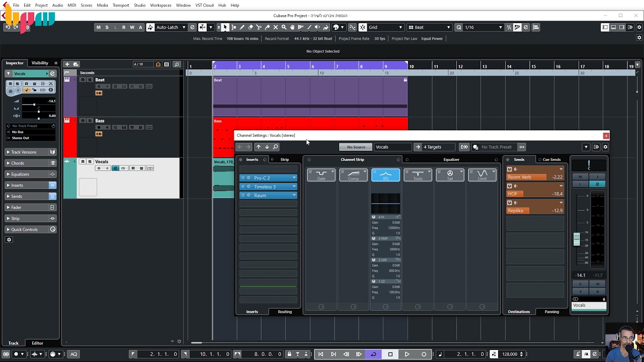Select the Zoom magnifier tool in toolbar
Viewport: 644px width, 362px height.
point(284,27)
